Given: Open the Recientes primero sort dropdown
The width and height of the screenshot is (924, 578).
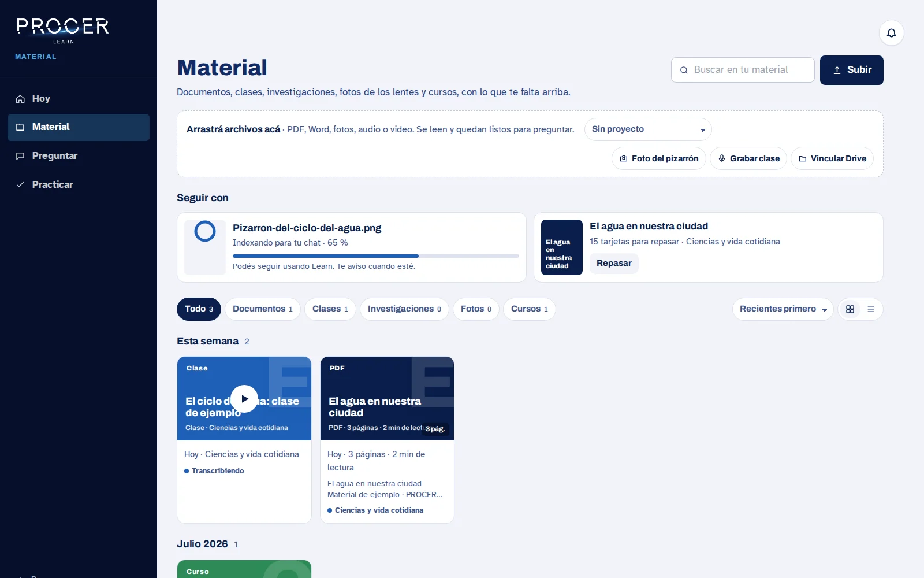Looking at the screenshot, I should (783, 309).
